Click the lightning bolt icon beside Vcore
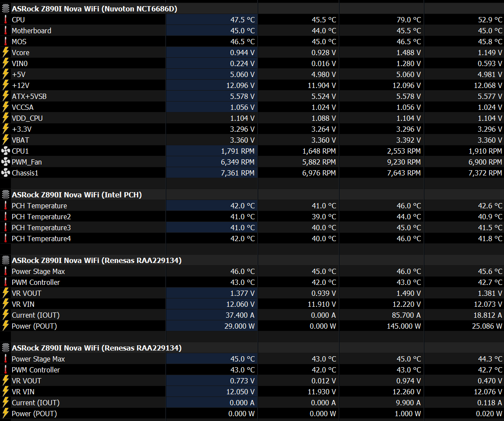 coord(5,53)
